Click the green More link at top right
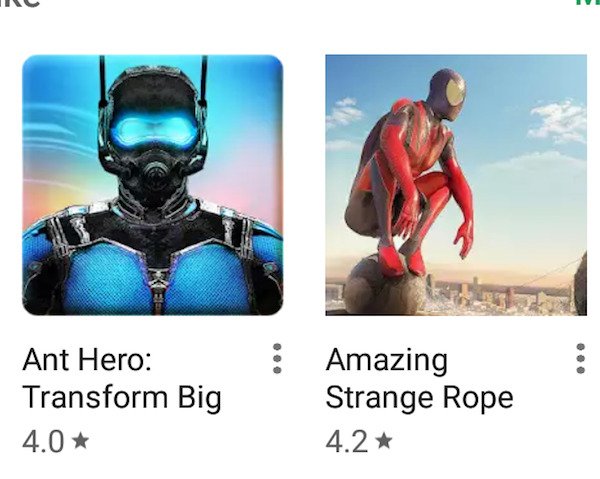Image resolution: width=600 pixels, height=479 pixels. tap(592, 3)
